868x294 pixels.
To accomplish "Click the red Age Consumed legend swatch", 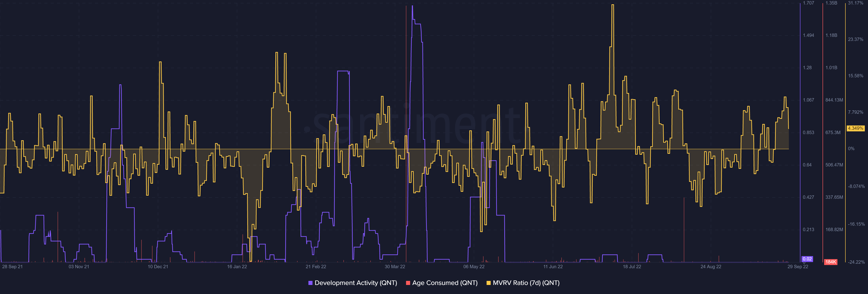I will click(408, 283).
